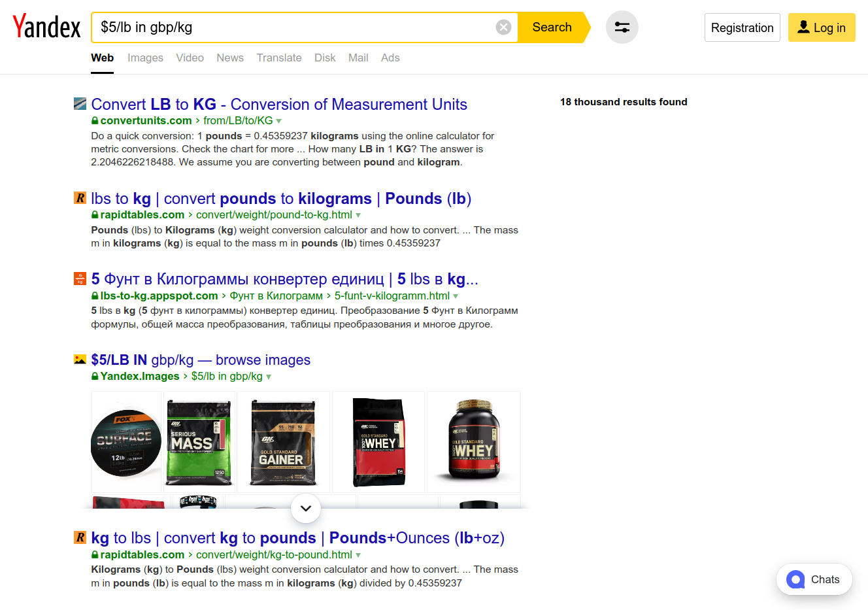Switch to the News tab
Screen dimensions: 868x610
point(230,58)
